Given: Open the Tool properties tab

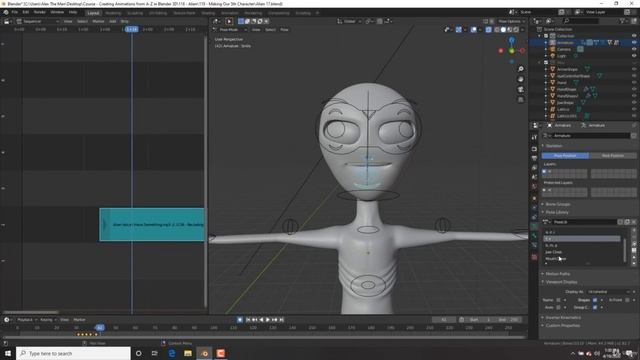Looking at the screenshot, I should click(534, 138).
